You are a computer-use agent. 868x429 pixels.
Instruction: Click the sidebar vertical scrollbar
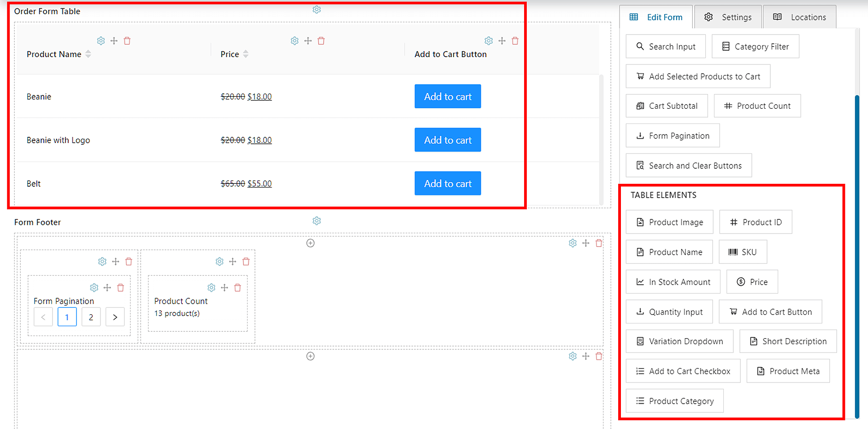(x=857, y=256)
